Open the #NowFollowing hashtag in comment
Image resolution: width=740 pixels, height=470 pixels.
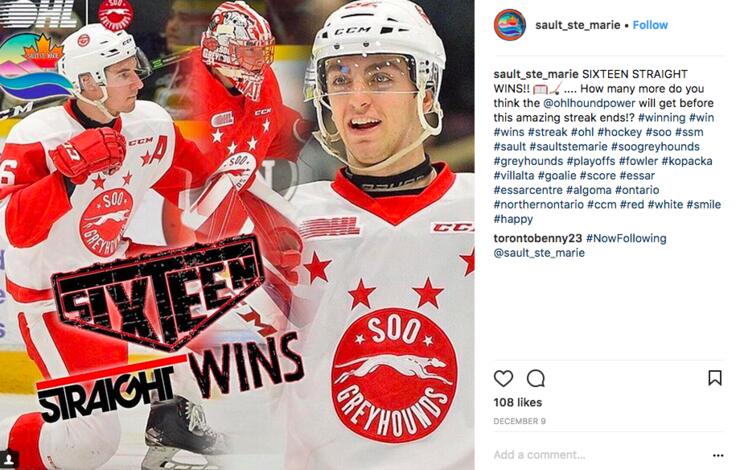coord(626,238)
